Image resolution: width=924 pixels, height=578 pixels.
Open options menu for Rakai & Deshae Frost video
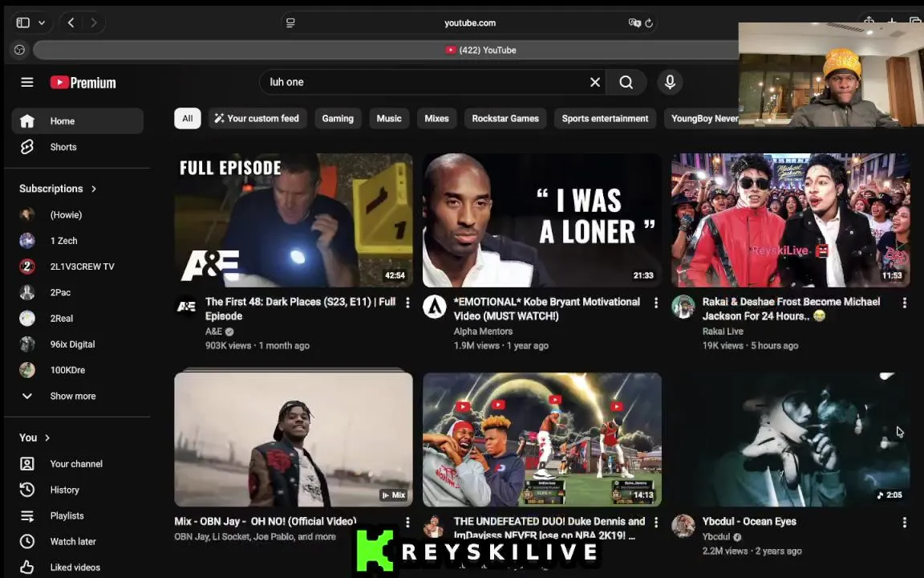pos(905,303)
